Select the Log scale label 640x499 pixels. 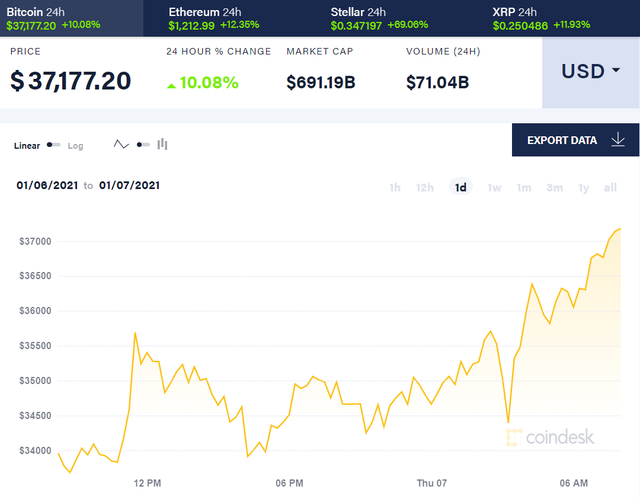(x=76, y=146)
